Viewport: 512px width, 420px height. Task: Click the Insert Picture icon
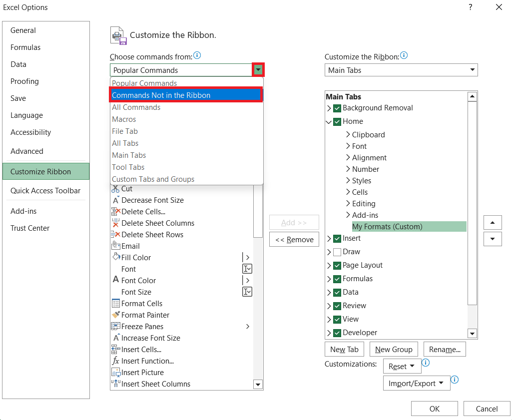[x=116, y=372]
